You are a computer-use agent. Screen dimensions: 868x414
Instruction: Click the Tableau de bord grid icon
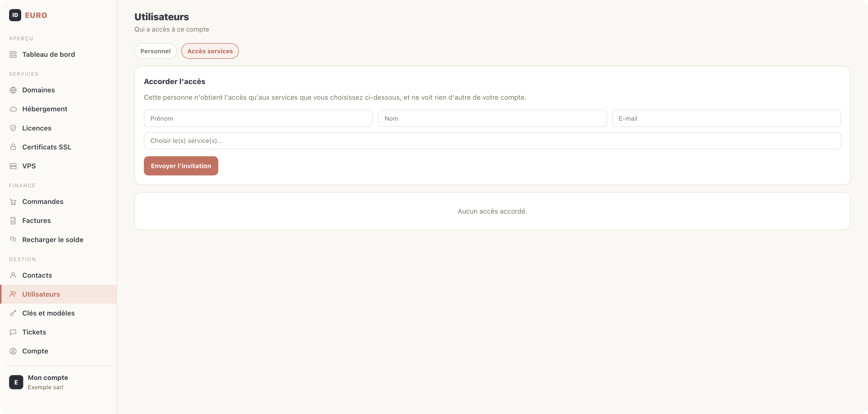point(13,55)
